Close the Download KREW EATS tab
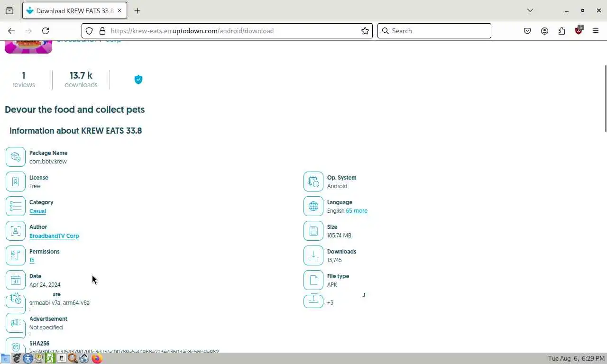The width and height of the screenshot is (607, 364). [x=120, y=10]
